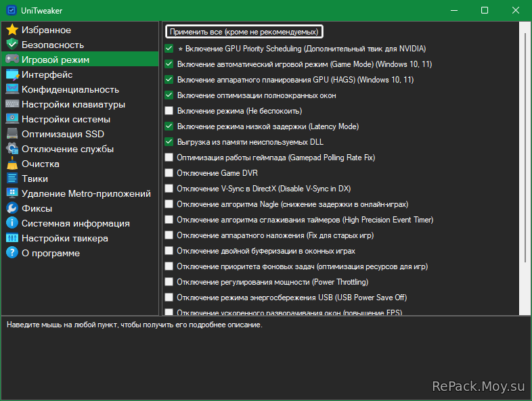Click the star icon next to Избранное
The width and height of the screenshot is (532, 401).
point(12,30)
